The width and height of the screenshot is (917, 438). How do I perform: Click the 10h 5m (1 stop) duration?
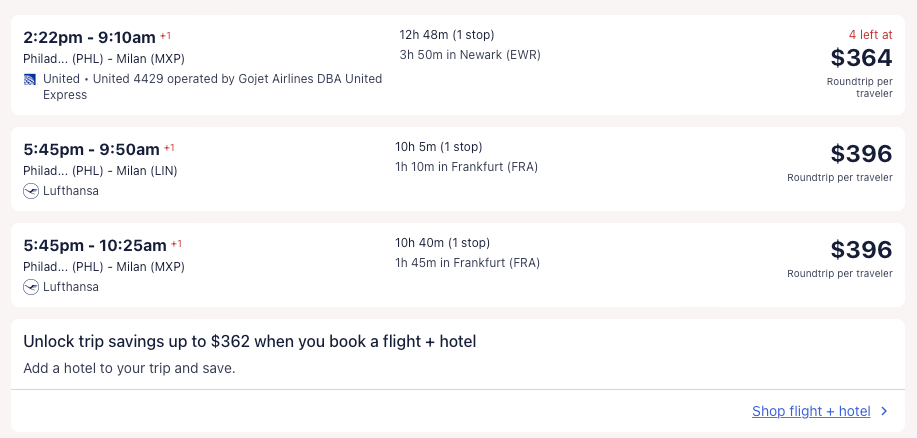coord(442,147)
